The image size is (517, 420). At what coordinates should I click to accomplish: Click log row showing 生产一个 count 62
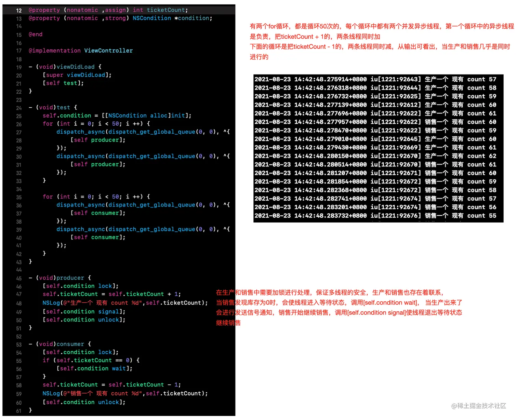pos(375,156)
